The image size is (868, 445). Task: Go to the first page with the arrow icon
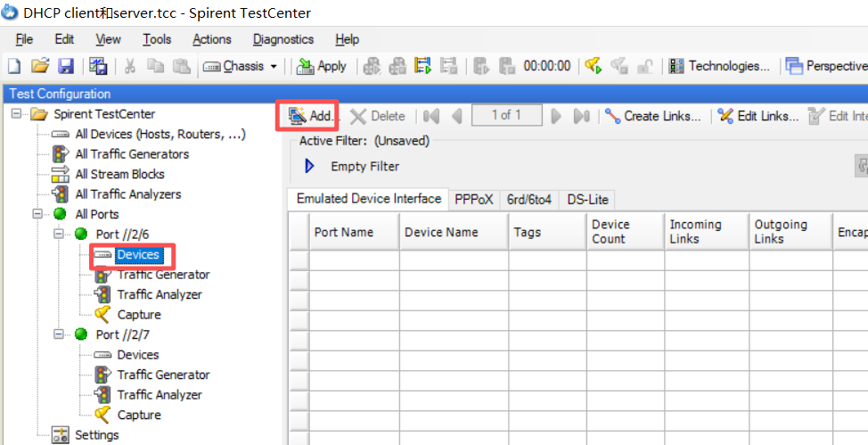point(431,116)
